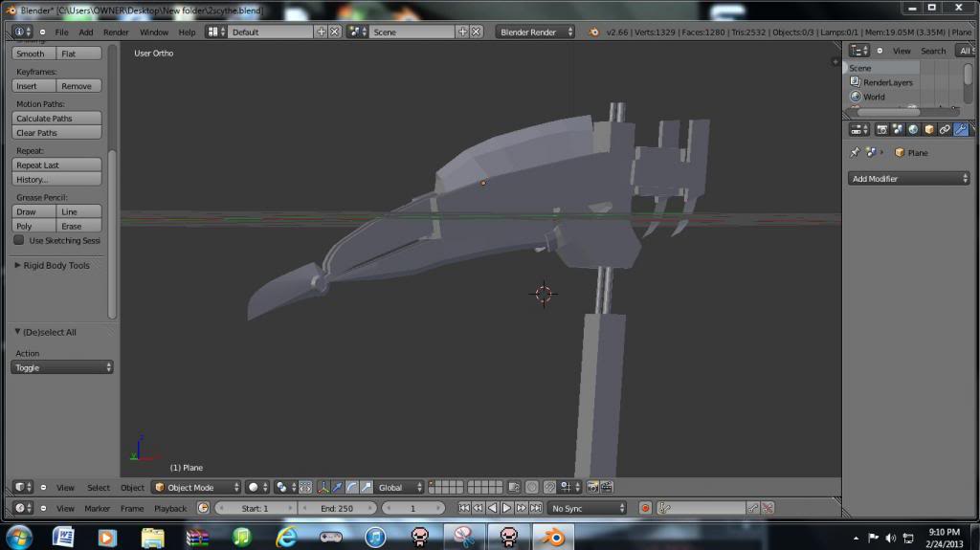Clear Paths button
Screen dimensions: 980x550
click(x=56, y=133)
